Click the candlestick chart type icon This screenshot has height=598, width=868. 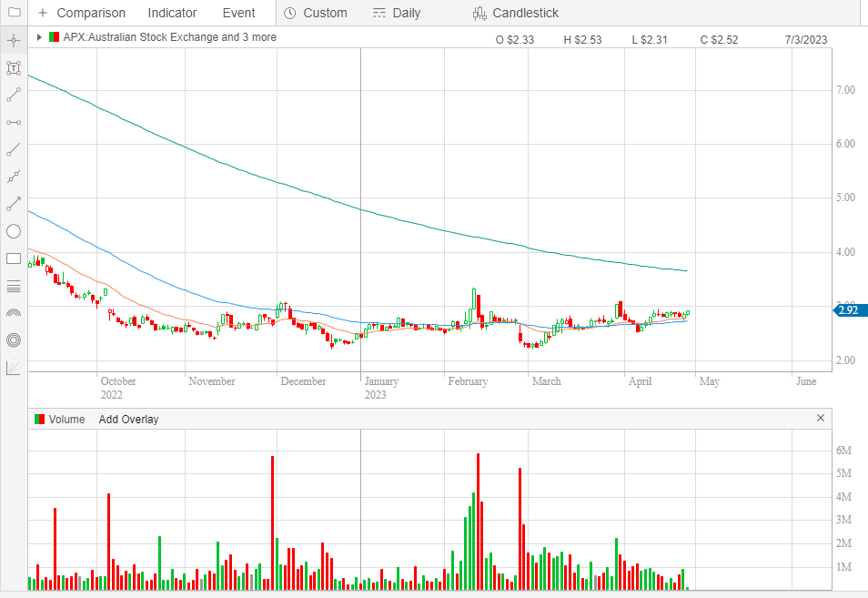(x=479, y=13)
